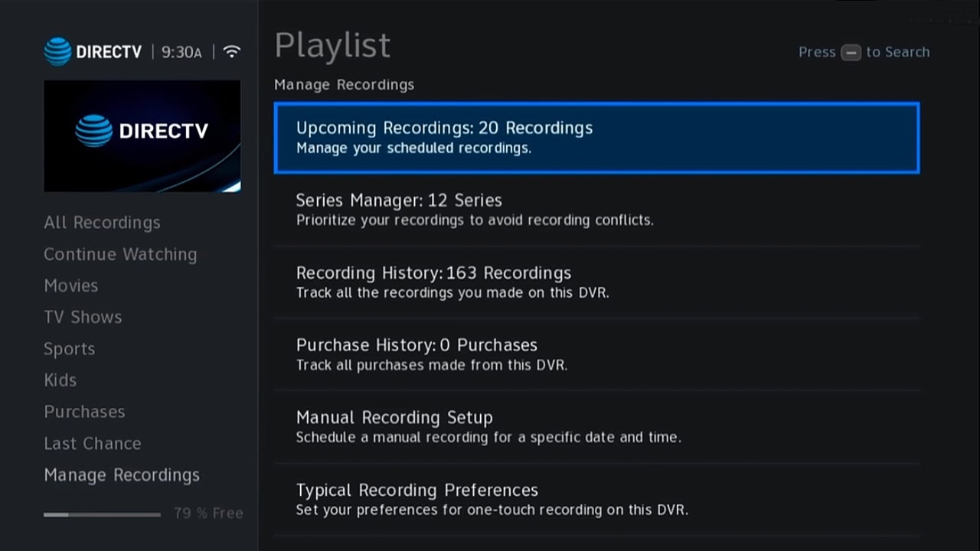Open All Recordings in sidebar
Screen dimensions: 980x551
(102, 223)
